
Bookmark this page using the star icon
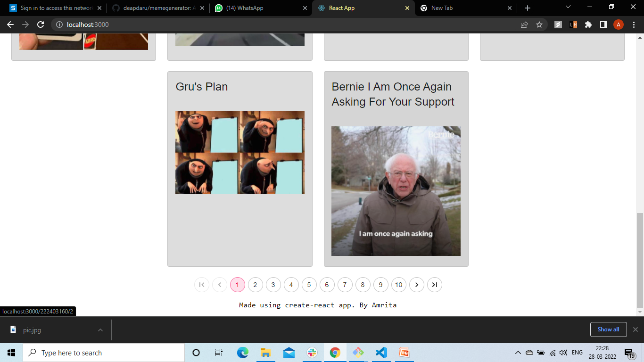click(x=540, y=25)
